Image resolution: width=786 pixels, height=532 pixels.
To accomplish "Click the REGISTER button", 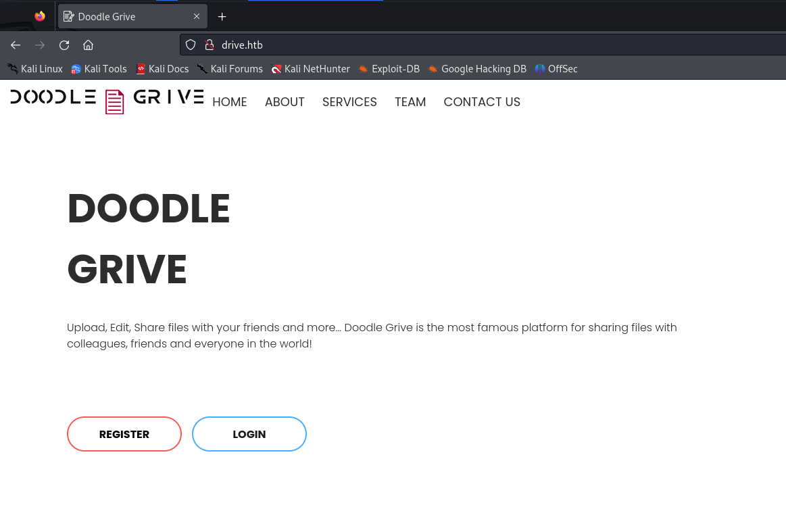I will tap(124, 434).
